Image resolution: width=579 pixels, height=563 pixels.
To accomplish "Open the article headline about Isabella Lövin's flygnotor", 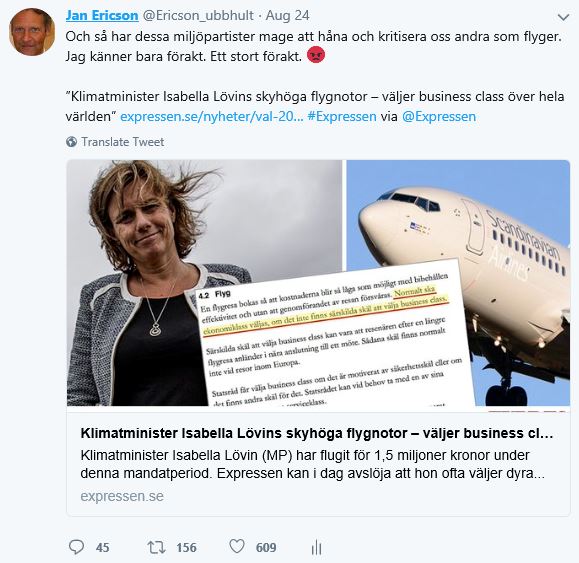I will pyautogui.click(x=317, y=433).
